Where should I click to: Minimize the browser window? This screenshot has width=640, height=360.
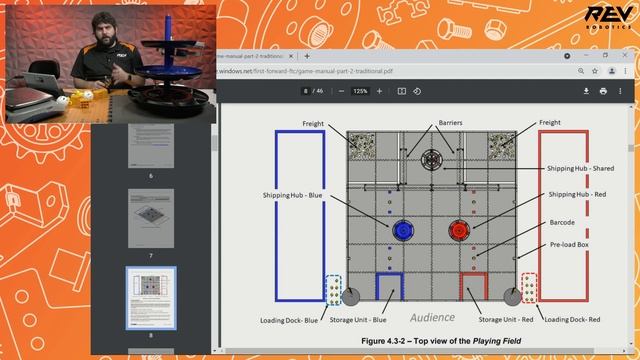click(586, 56)
